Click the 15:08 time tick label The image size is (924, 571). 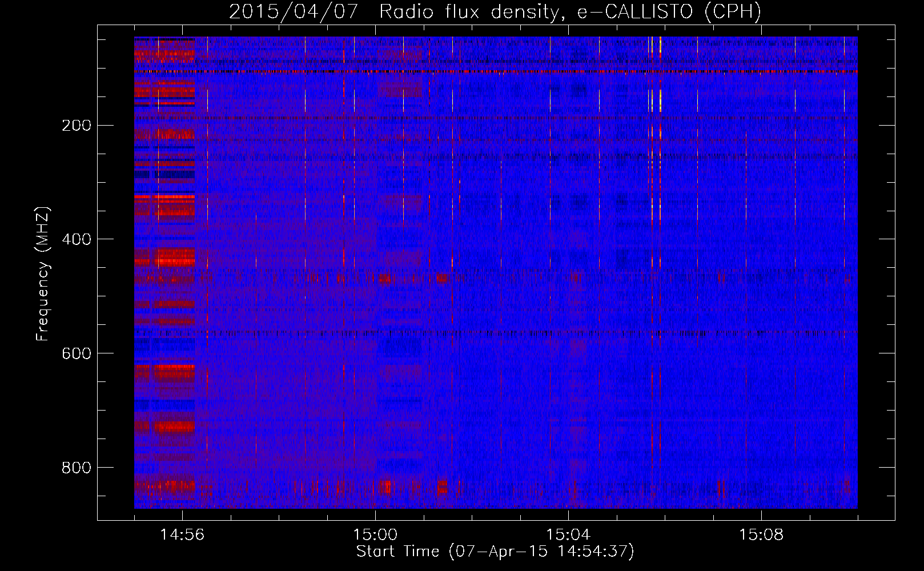click(761, 534)
